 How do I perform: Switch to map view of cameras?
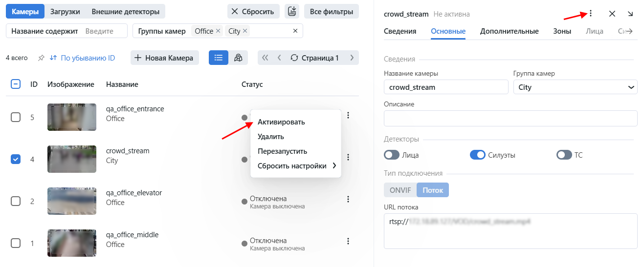coord(238,58)
